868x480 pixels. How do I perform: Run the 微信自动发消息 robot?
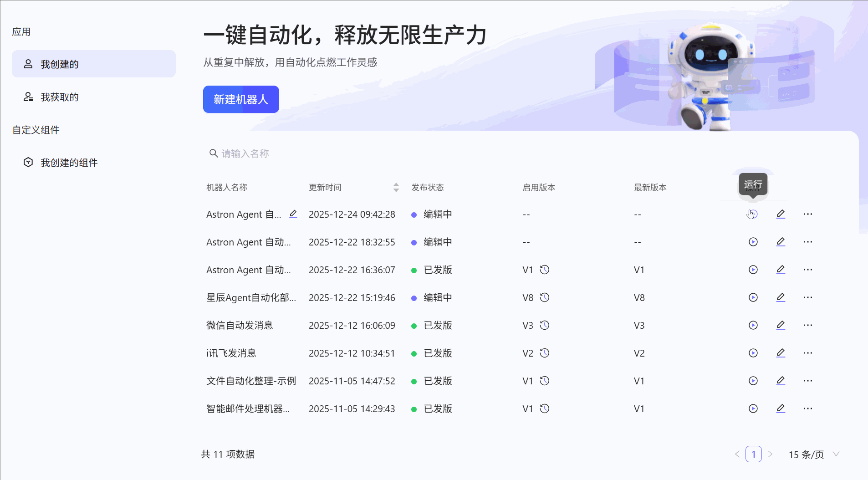pos(753,325)
